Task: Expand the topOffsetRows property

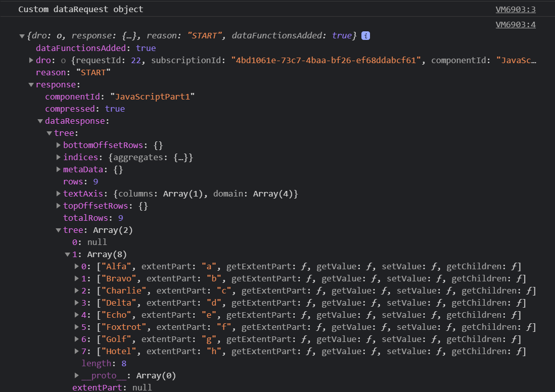Action: click(x=59, y=206)
